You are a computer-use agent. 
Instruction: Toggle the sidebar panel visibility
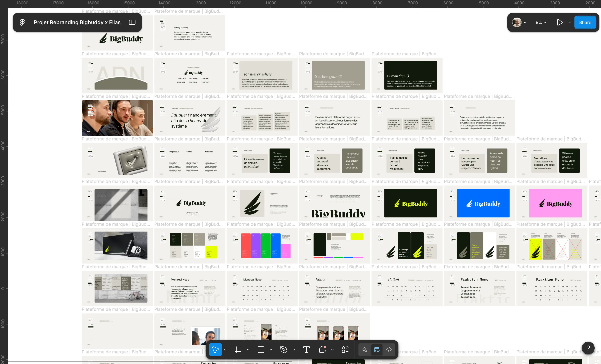point(132,22)
